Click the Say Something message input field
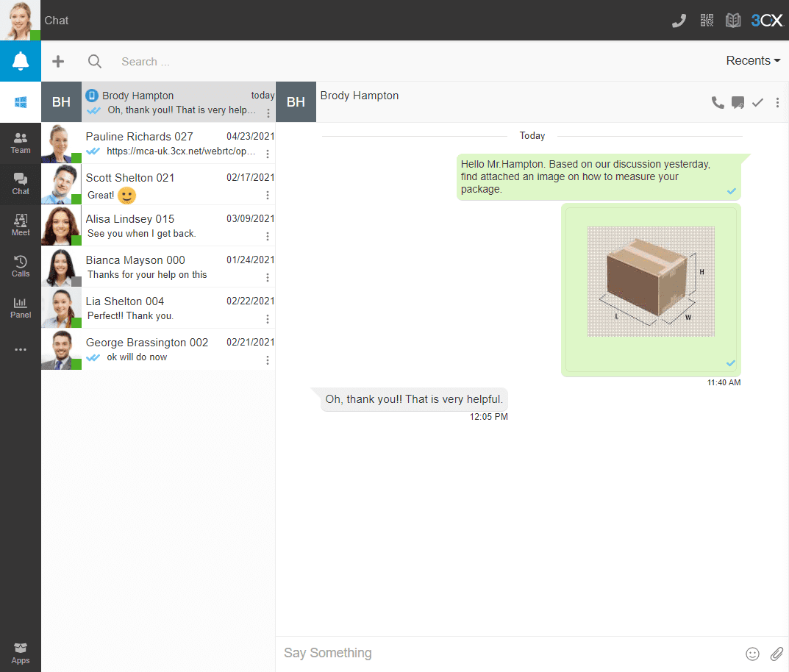The height and width of the screenshot is (672, 789). pyautogui.click(x=441, y=653)
